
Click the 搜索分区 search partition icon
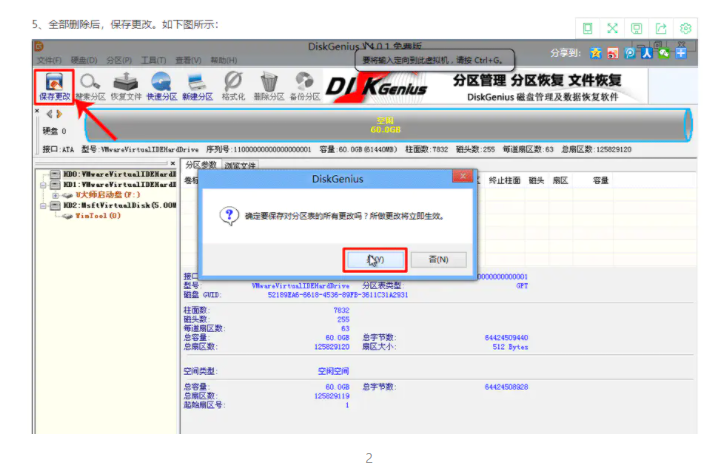pyautogui.click(x=90, y=86)
